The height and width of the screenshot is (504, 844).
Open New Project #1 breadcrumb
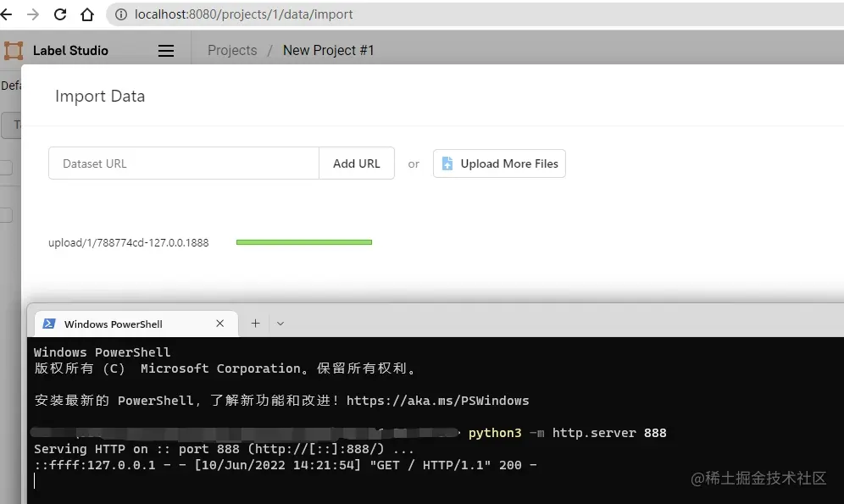(328, 51)
